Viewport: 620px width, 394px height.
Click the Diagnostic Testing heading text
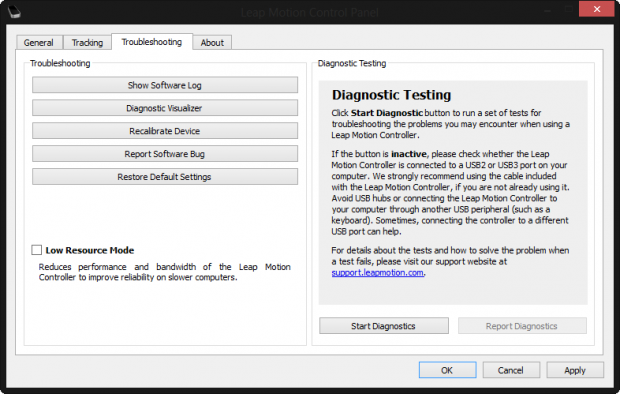[391, 95]
